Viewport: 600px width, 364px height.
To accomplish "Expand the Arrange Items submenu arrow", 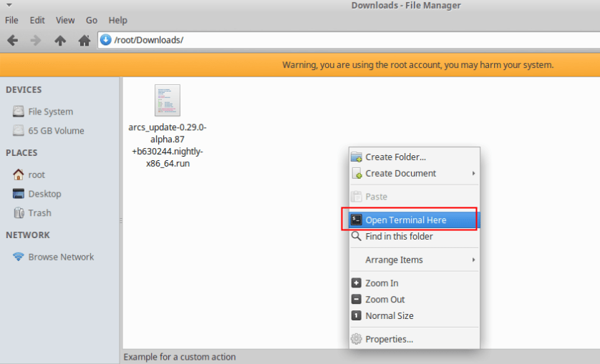I will pyautogui.click(x=473, y=260).
